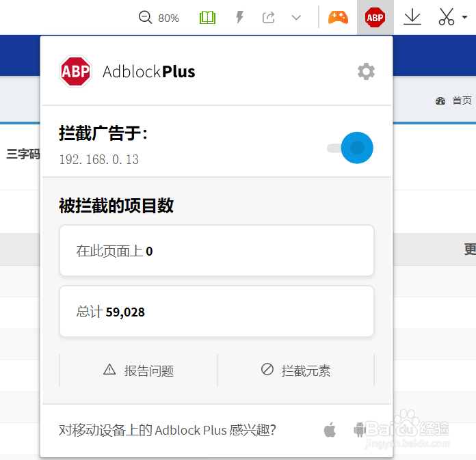Click the Apple iOS app icon
Screen dimensions: 476x460
pyautogui.click(x=330, y=430)
